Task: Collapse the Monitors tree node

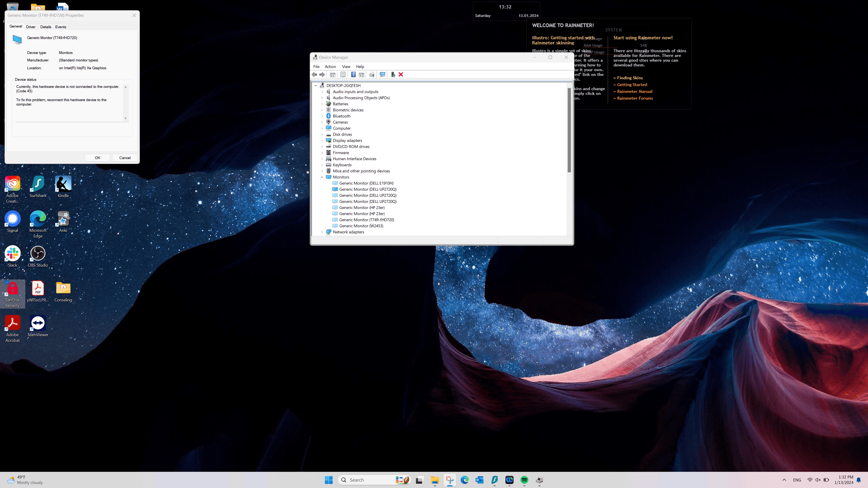Action: click(x=322, y=177)
